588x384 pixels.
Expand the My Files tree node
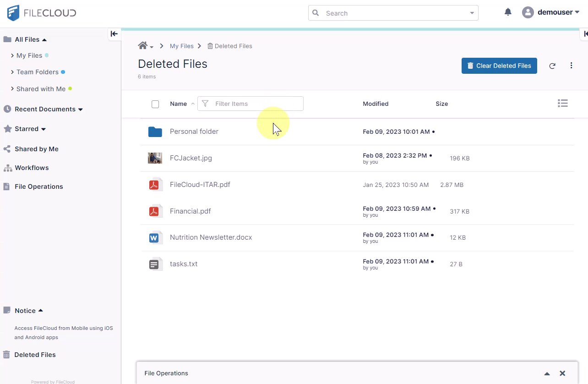pos(12,55)
